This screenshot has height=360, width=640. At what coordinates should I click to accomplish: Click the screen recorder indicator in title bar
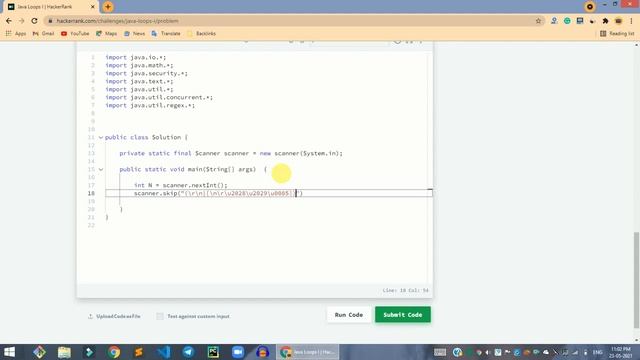pos(590,7)
